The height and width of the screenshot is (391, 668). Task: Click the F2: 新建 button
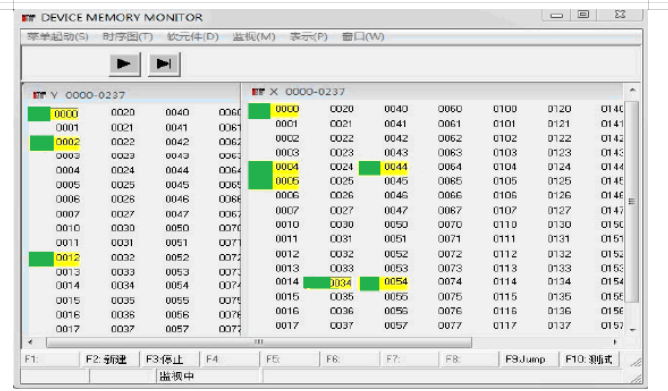109,359
